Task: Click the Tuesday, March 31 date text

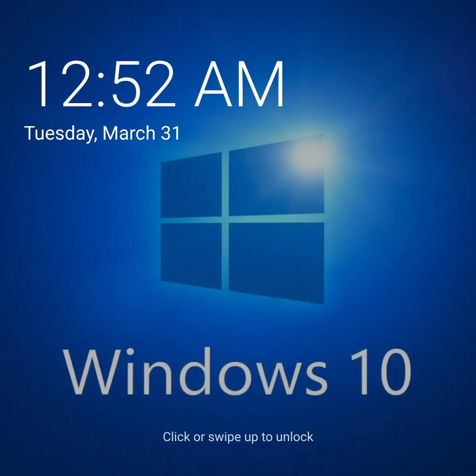Action: 102,133
